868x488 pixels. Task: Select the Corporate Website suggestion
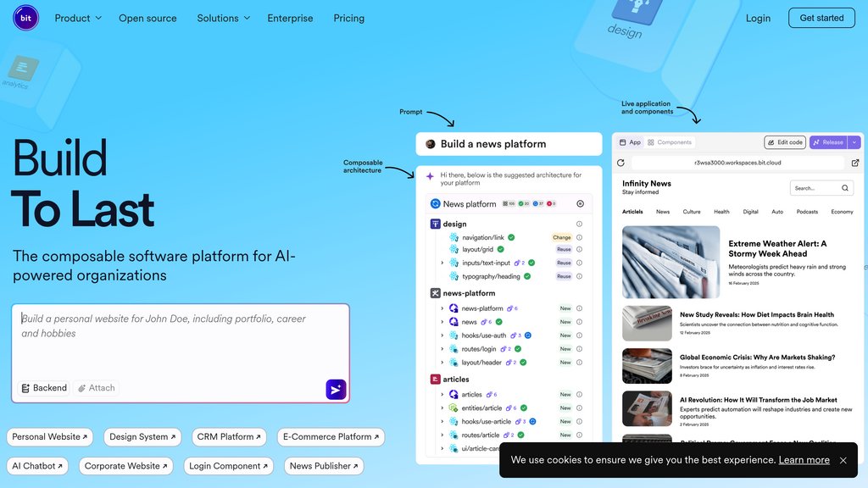coord(125,466)
